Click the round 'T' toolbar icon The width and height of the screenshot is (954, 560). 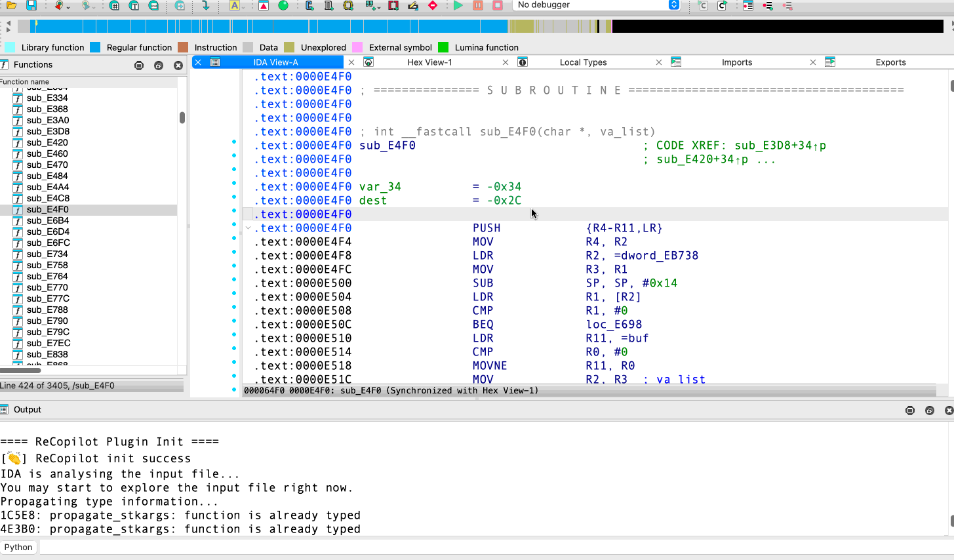point(134,5)
